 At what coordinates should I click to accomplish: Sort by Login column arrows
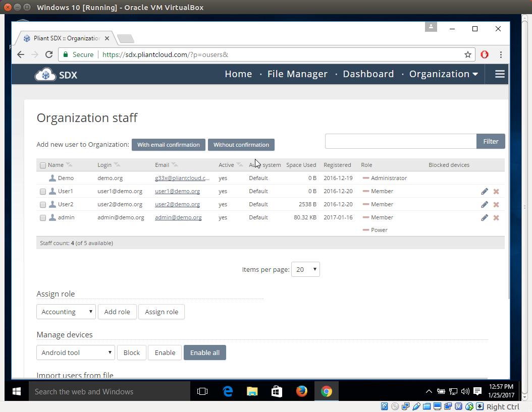117,165
